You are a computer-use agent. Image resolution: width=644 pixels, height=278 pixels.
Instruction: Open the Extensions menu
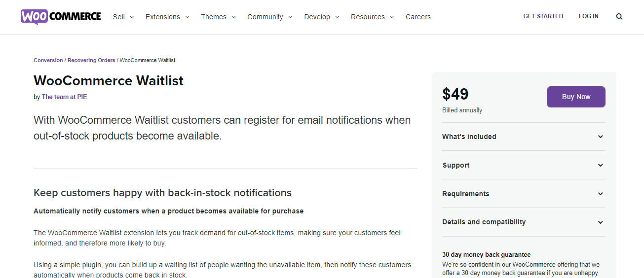[x=167, y=17]
